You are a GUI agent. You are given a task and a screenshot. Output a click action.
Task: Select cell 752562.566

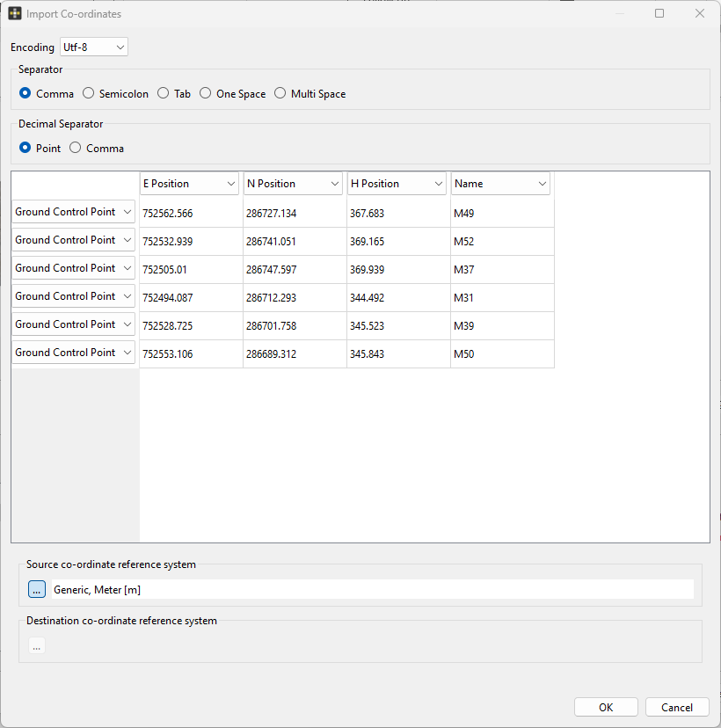[x=192, y=213]
